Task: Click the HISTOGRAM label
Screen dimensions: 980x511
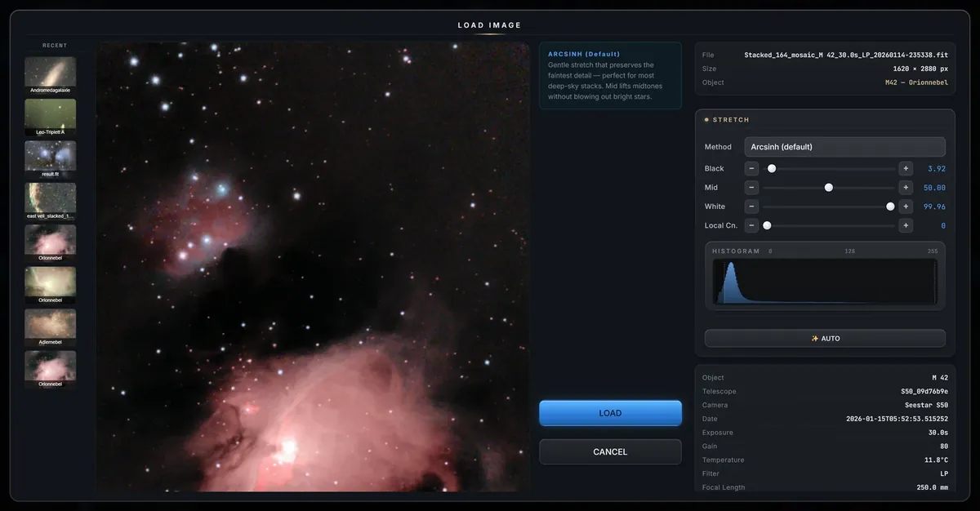Action: click(x=736, y=251)
